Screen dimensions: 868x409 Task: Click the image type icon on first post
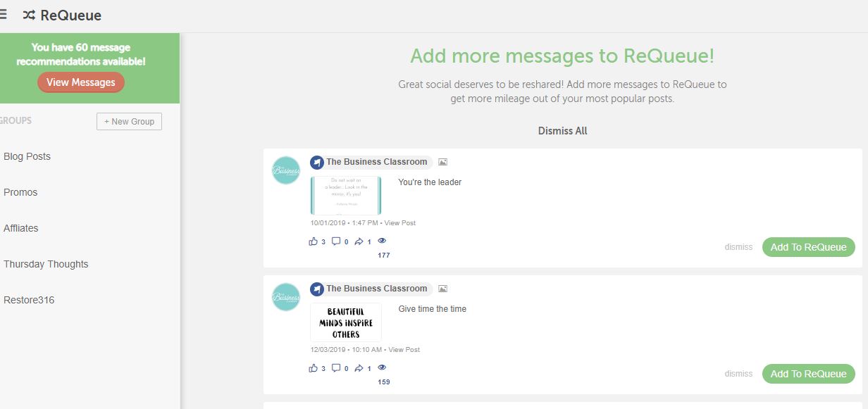click(442, 162)
